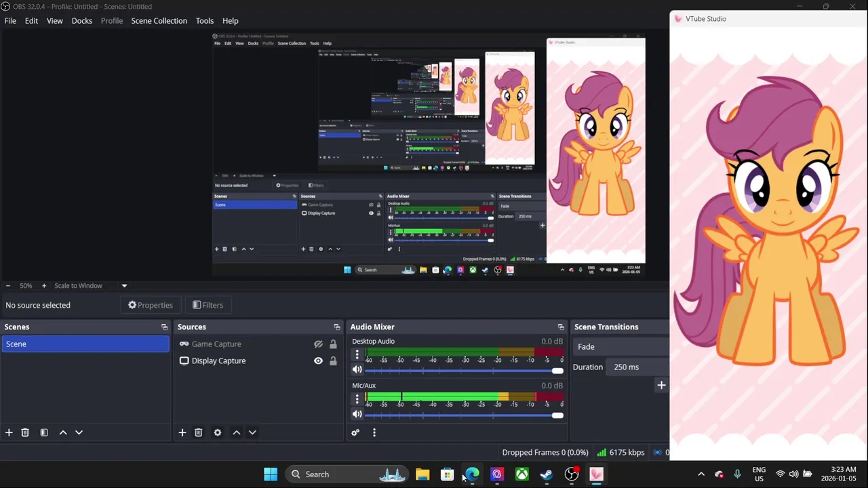
Task: Adjust Mic/Aux volume slider
Action: (x=464, y=415)
